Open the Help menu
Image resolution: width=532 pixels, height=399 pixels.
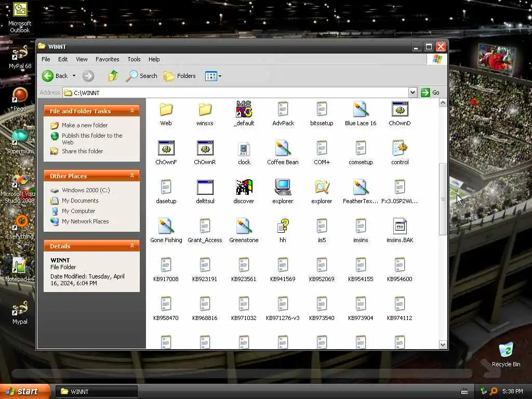point(154,59)
